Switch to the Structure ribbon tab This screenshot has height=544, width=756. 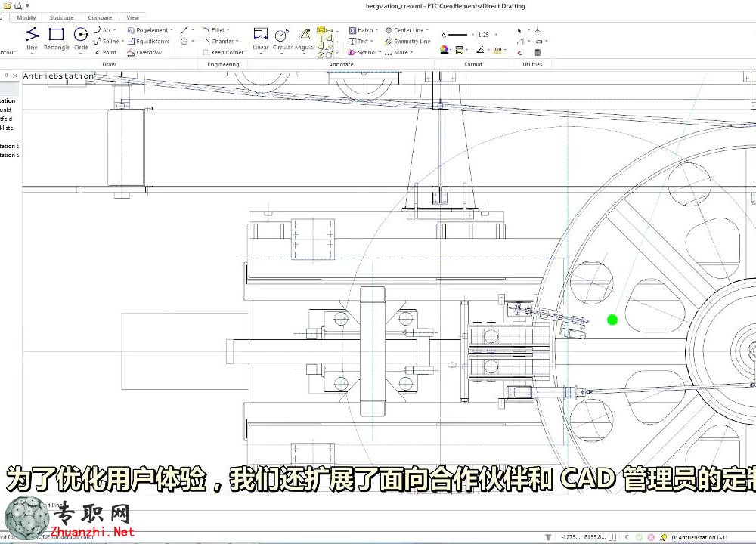click(x=62, y=17)
